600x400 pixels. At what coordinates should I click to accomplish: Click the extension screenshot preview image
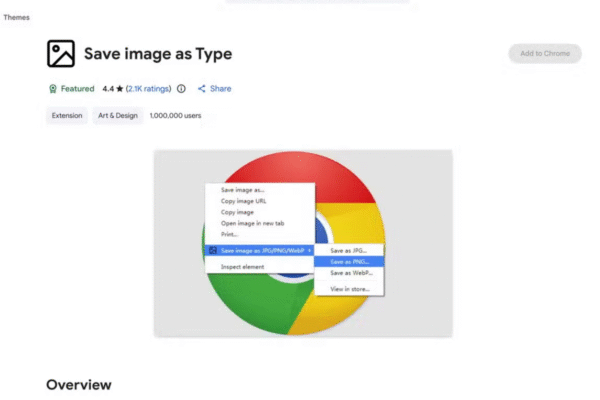(303, 243)
